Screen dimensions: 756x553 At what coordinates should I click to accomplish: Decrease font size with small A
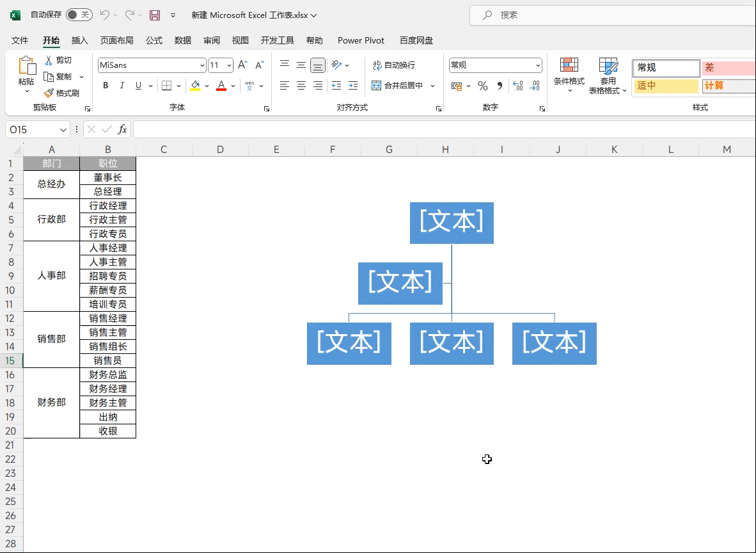coord(260,65)
